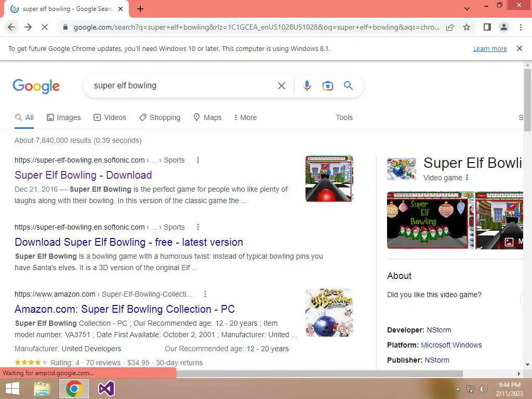Open Download Super Elf Bowling free result
The image size is (532, 399).
129,242
